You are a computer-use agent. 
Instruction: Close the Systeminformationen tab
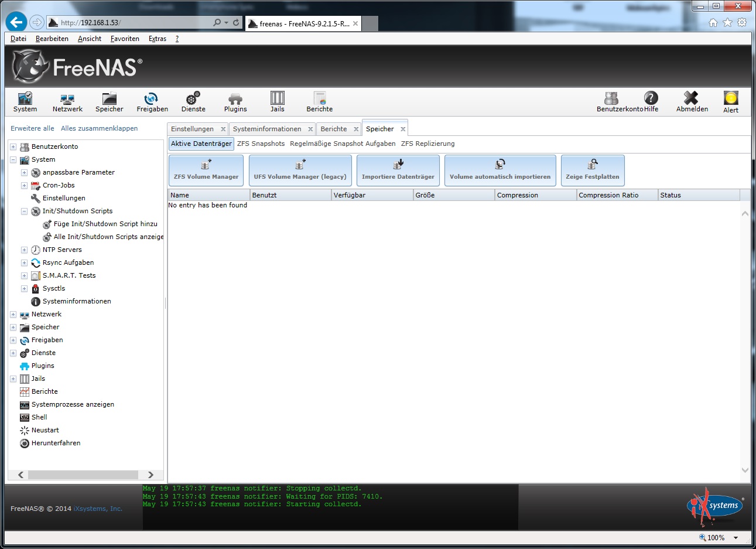pyautogui.click(x=310, y=129)
